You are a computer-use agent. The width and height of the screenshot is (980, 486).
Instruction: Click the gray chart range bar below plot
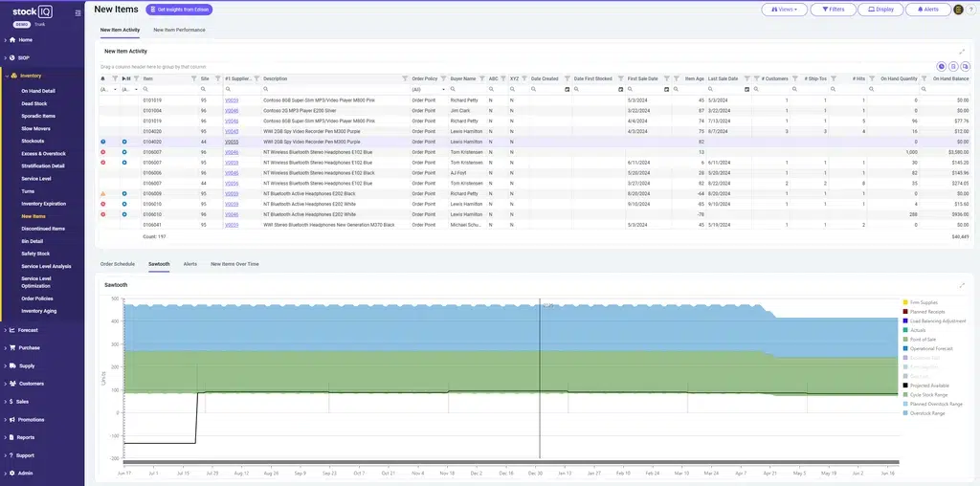point(511,462)
